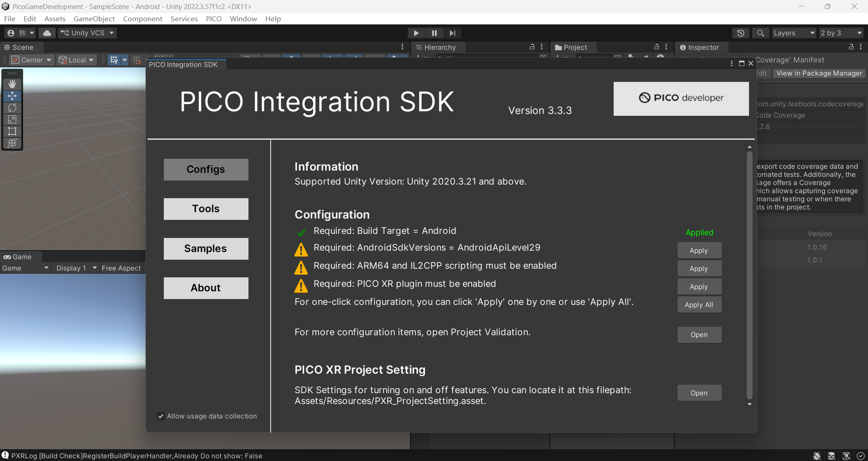The width and height of the screenshot is (868, 461).
Task: Pause the editor playback
Action: click(434, 33)
